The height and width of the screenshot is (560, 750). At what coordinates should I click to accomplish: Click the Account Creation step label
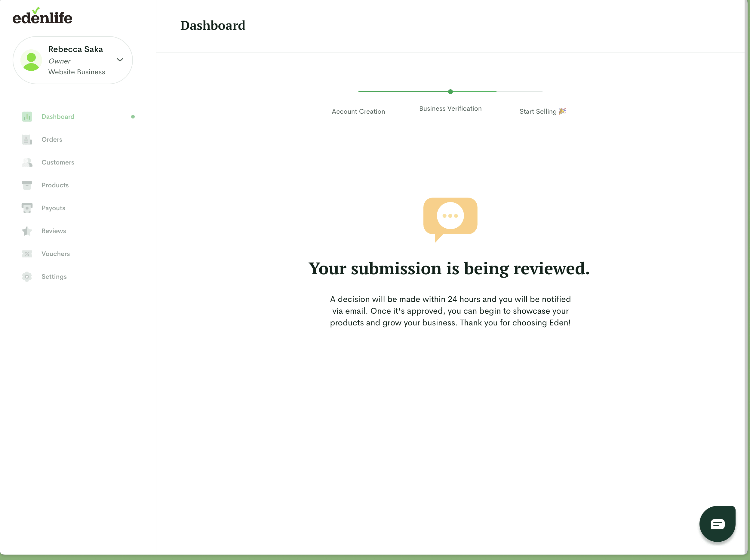(x=358, y=112)
